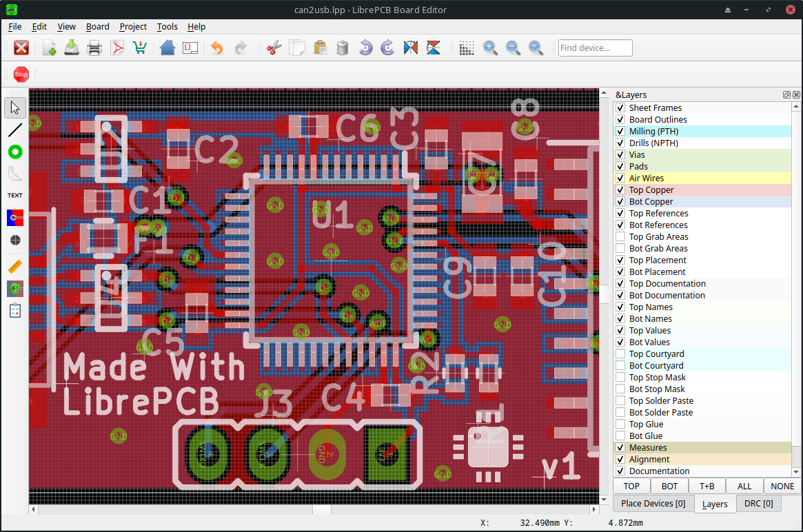Click the Zoom In magnifier icon
Image resolution: width=803 pixels, height=532 pixels.
click(490, 48)
